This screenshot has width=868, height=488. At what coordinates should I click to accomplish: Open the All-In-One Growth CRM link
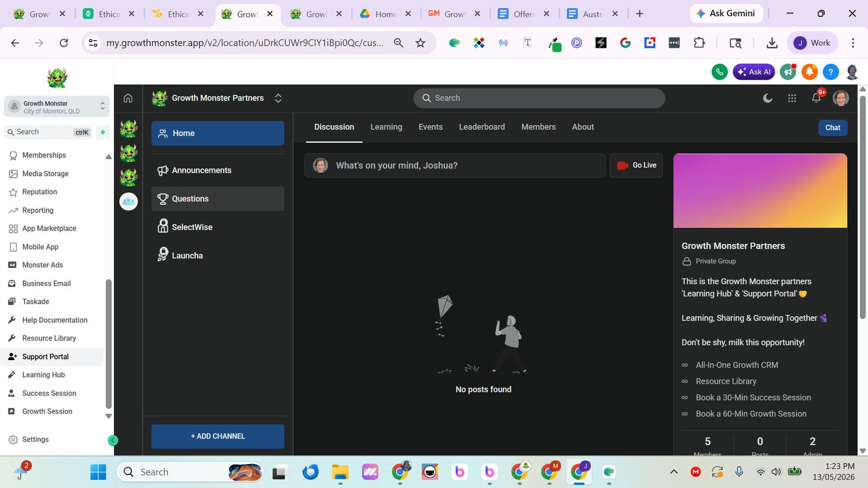[x=737, y=365]
